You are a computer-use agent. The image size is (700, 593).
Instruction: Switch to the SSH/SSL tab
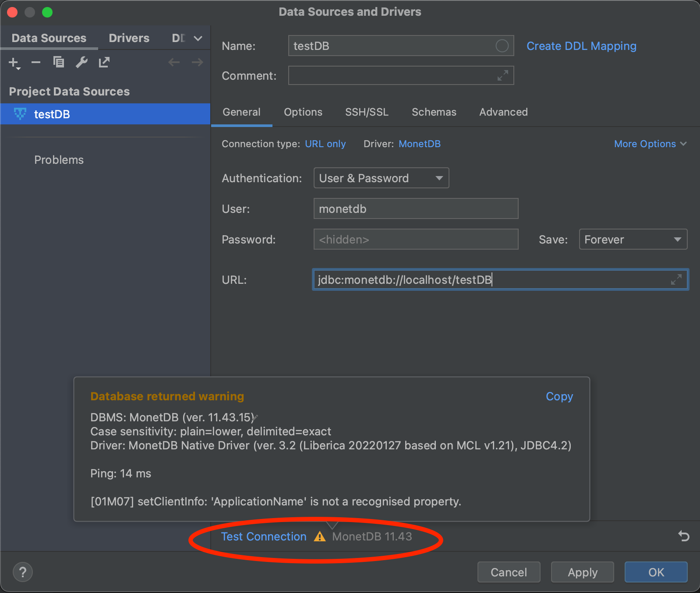click(367, 112)
